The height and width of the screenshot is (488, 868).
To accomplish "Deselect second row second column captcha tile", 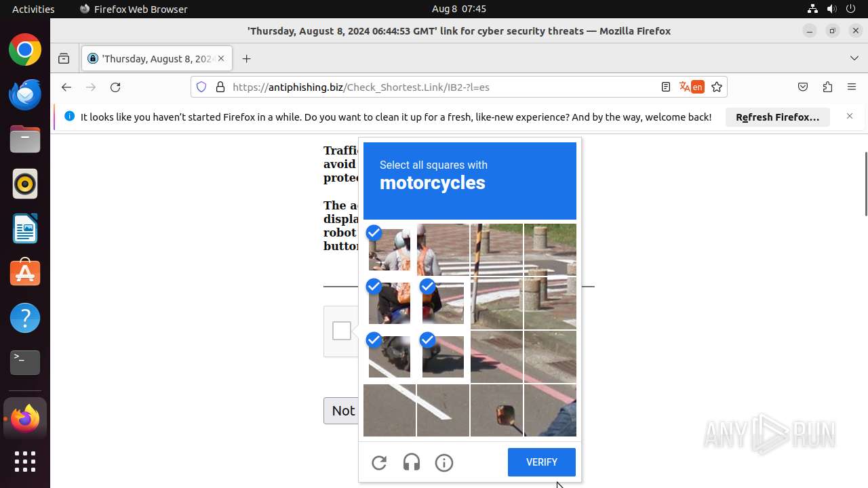I will pyautogui.click(x=443, y=303).
